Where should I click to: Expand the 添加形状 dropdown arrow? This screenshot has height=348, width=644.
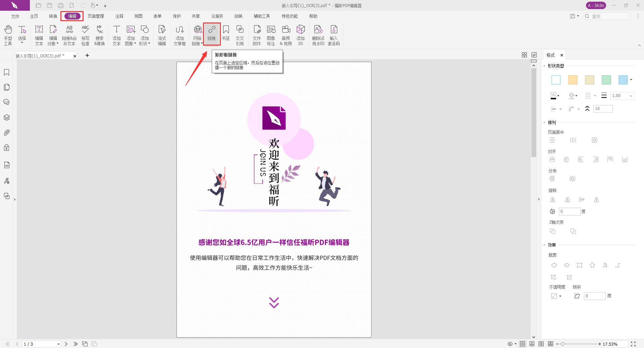coord(149,43)
